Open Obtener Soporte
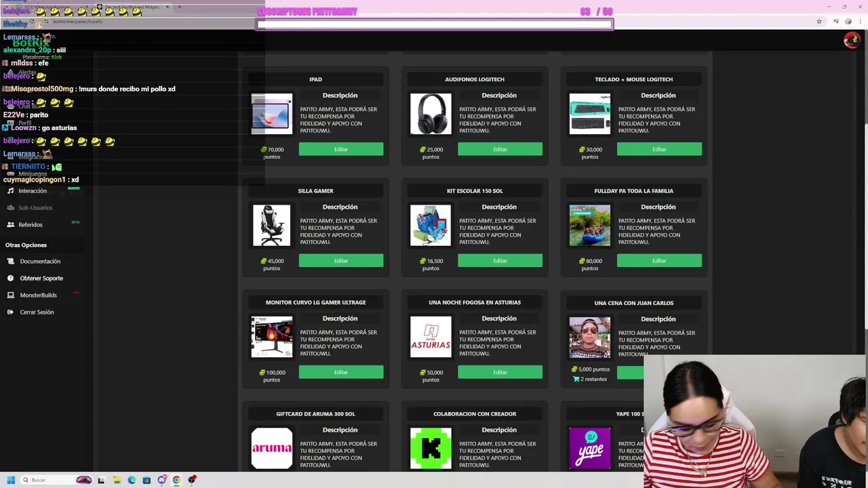Image resolution: width=868 pixels, height=488 pixels. pyautogui.click(x=41, y=279)
